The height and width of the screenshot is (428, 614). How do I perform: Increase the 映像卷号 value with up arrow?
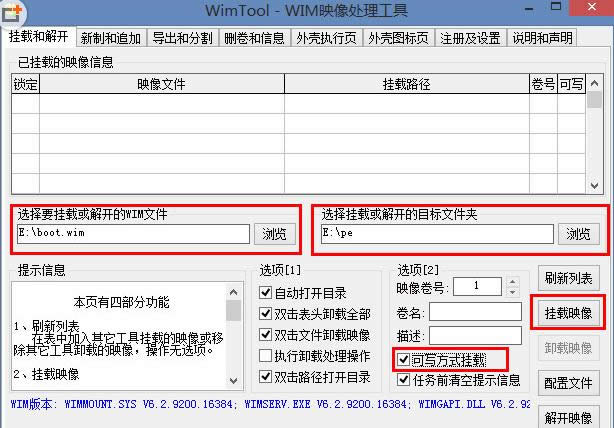tap(512, 282)
